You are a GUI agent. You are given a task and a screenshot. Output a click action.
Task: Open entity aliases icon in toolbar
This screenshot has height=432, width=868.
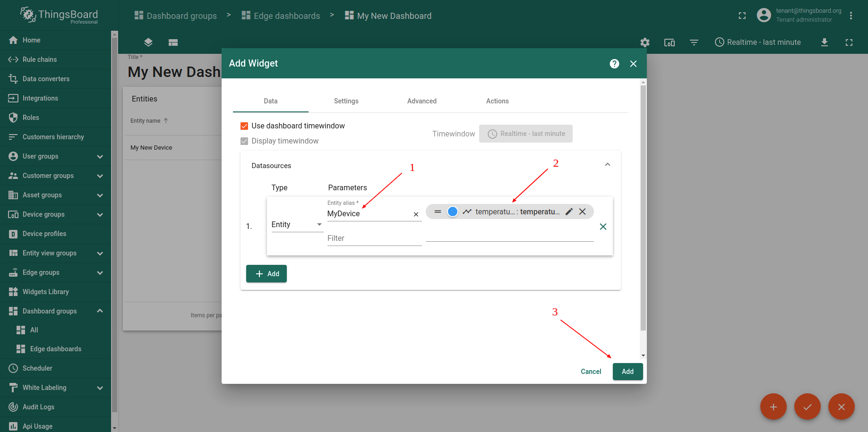click(x=670, y=42)
